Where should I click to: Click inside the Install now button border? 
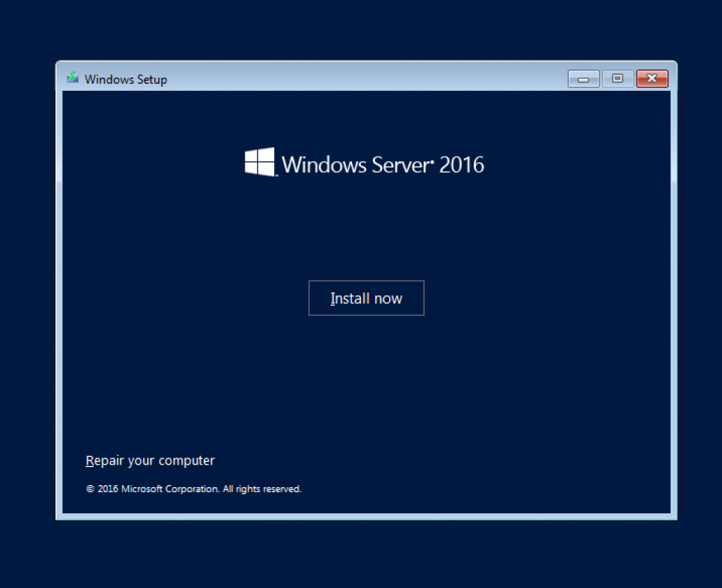(x=366, y=298)
